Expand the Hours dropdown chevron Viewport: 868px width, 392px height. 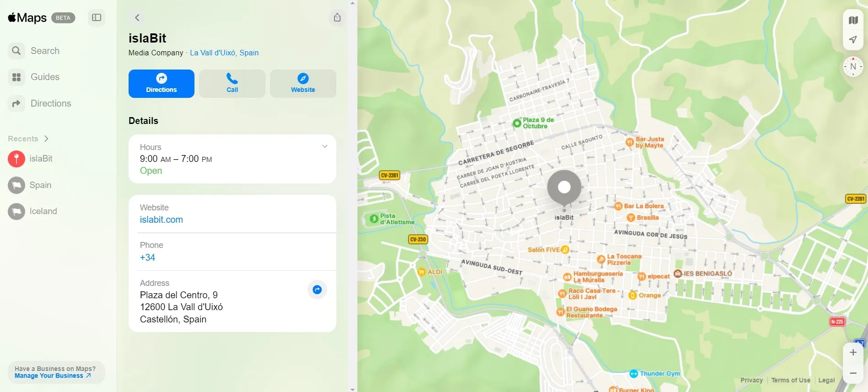click(x=324, y=147)
